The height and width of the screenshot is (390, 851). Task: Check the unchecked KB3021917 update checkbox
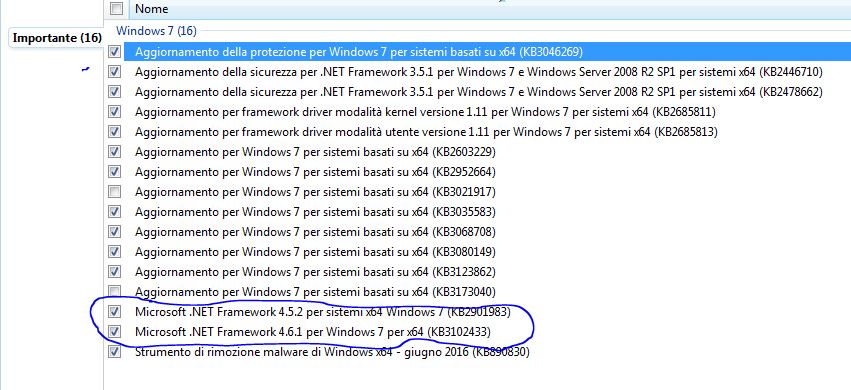tap(115, 191)
